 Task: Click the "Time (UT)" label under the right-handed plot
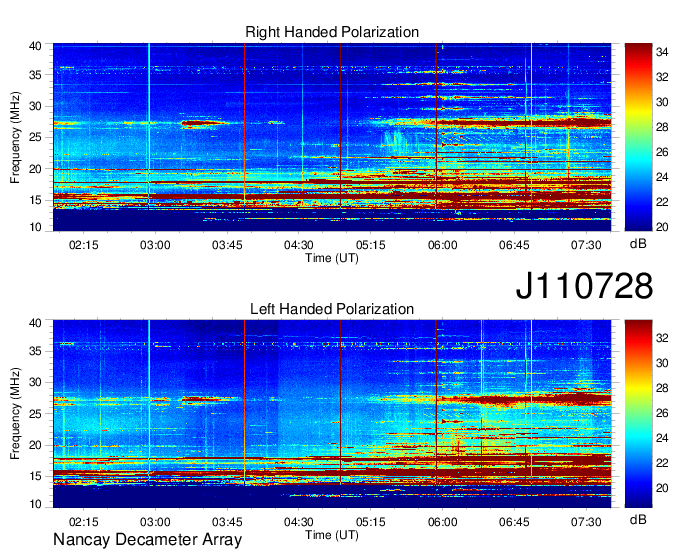pos(332,258)
